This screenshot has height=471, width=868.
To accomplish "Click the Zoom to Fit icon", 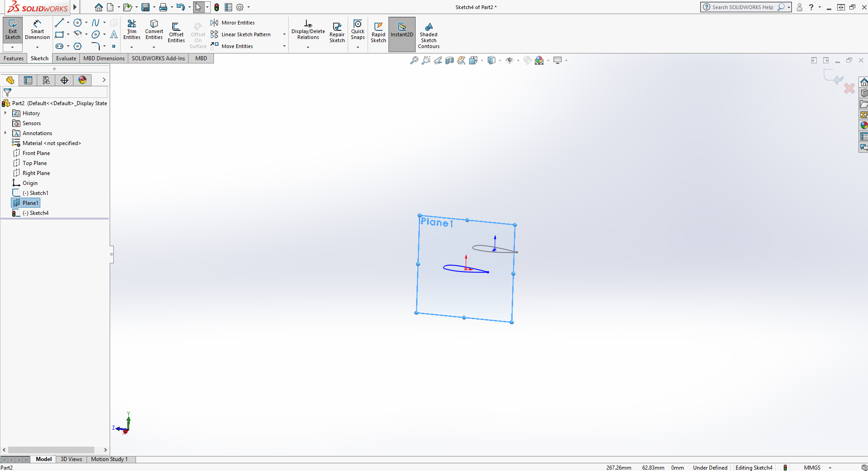I will pyautogui.click(x=414, y=60).
